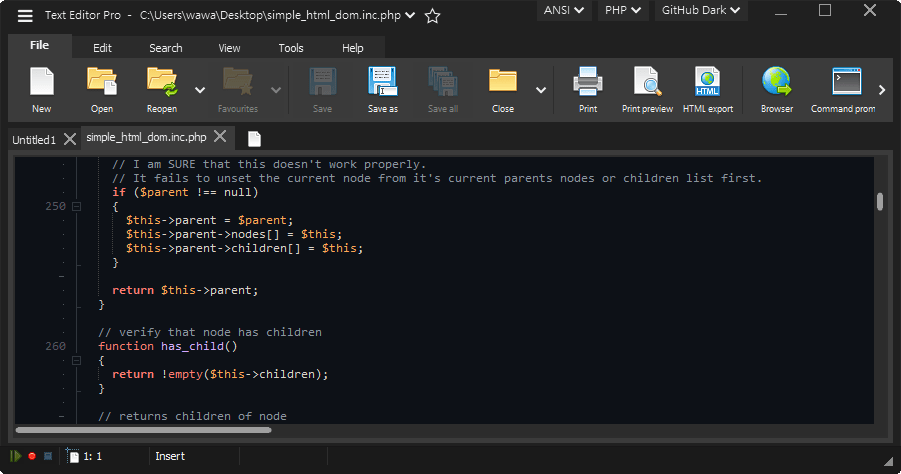901x474 pixels.
Task: Click the horizontal scrollbar thumb
Action: click(143, 430)
